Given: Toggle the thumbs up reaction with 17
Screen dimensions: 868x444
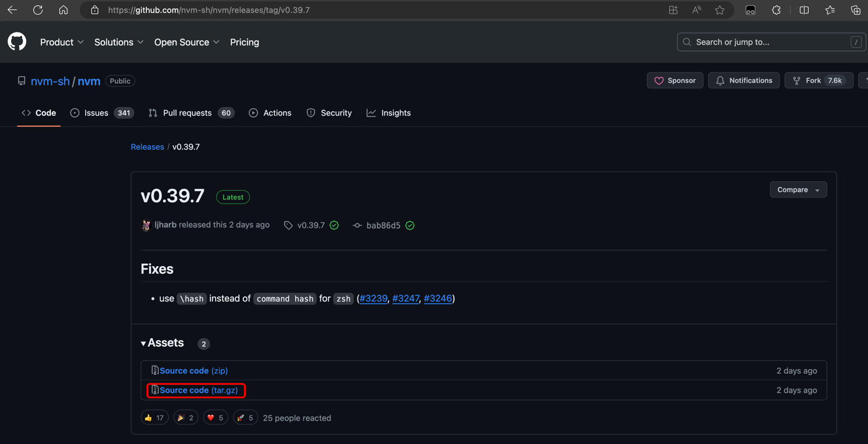Looking at the screenshot, I should click(155, 418).
